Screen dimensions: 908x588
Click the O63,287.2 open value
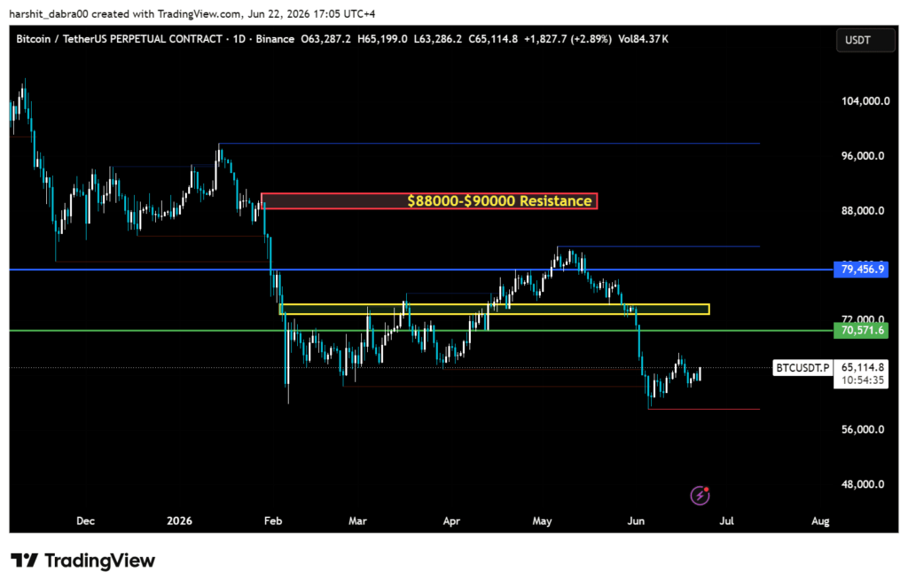tap(325, 39)
